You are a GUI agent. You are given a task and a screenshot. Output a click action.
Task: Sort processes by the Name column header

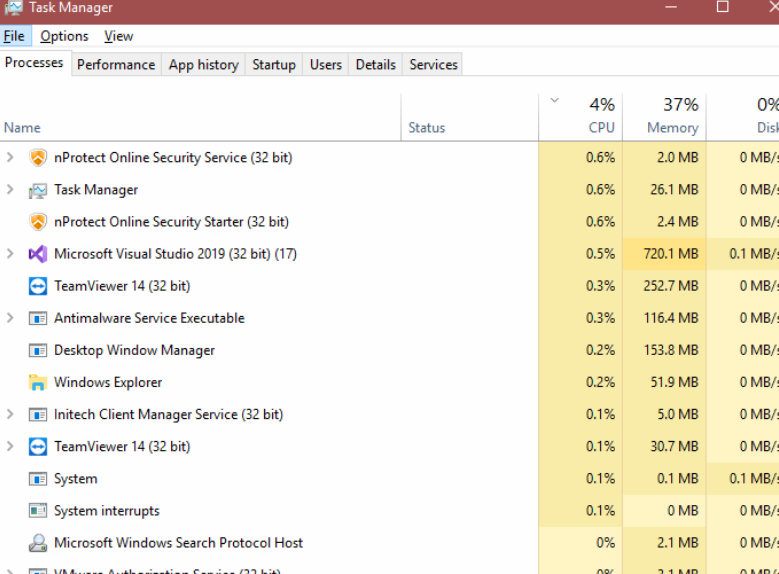[200, 117]
